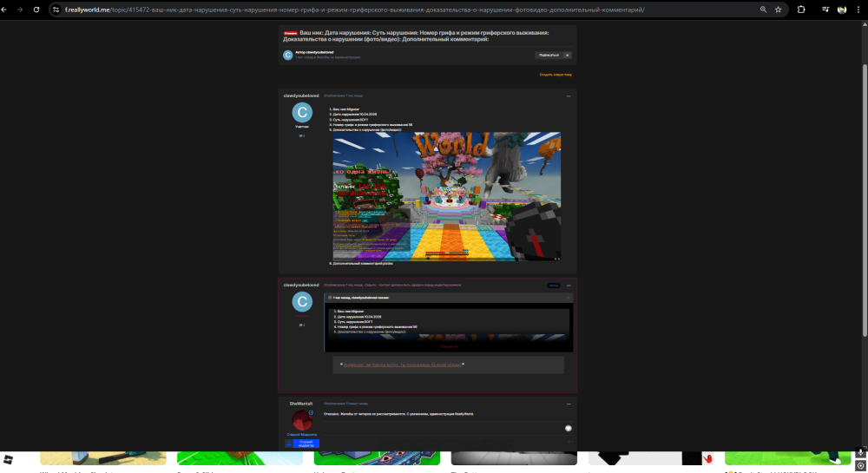Open SheWantsIt profile name

point(301,404)
